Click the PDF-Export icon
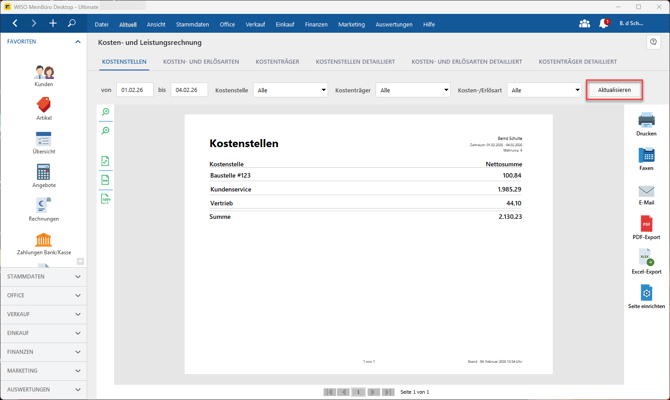Viewport: 670px width, 400px height. [646, 227]
